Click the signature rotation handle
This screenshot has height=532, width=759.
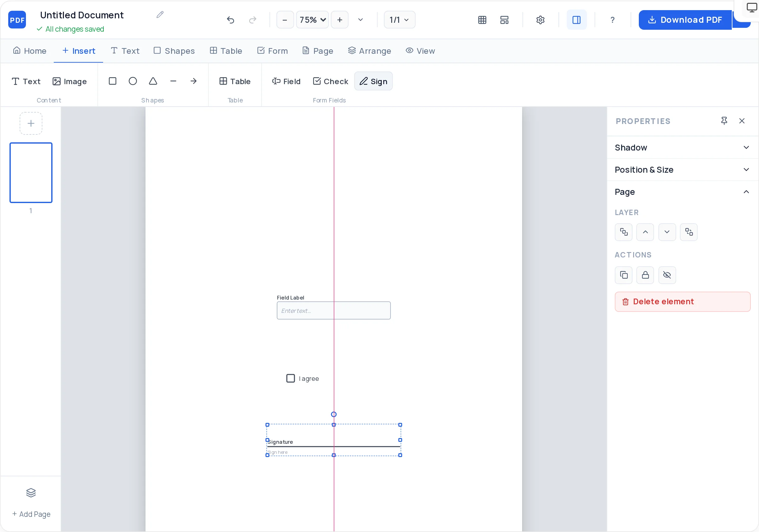coord(334,414)
